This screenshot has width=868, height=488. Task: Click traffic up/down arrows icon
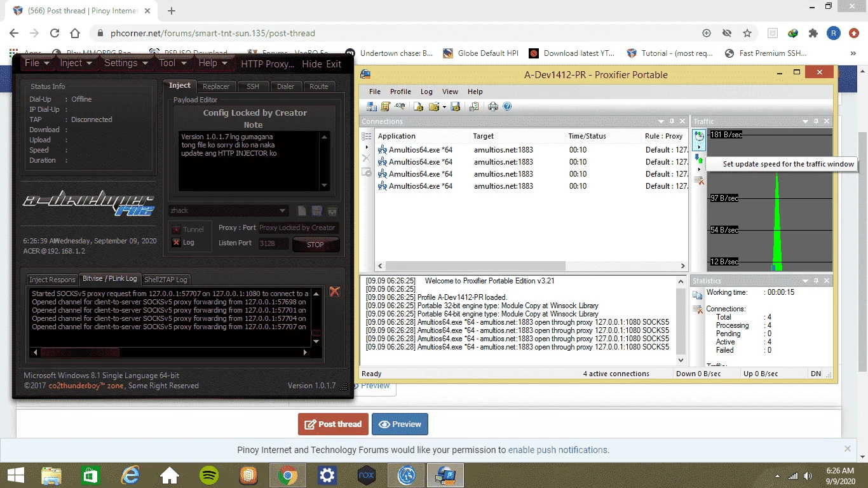click(x=699, y=159)
